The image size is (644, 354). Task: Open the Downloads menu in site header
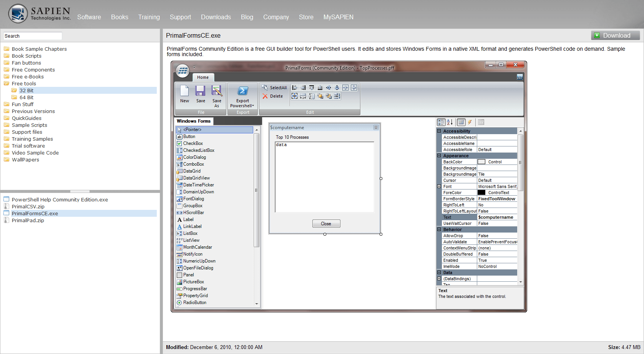coord(216,17)
